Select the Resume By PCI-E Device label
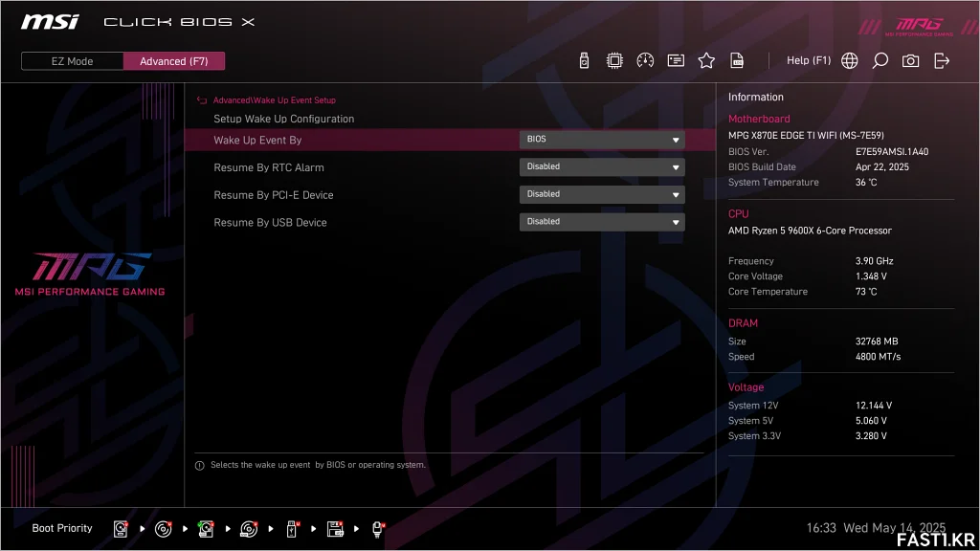980x551 pixels. click(273, 195)
